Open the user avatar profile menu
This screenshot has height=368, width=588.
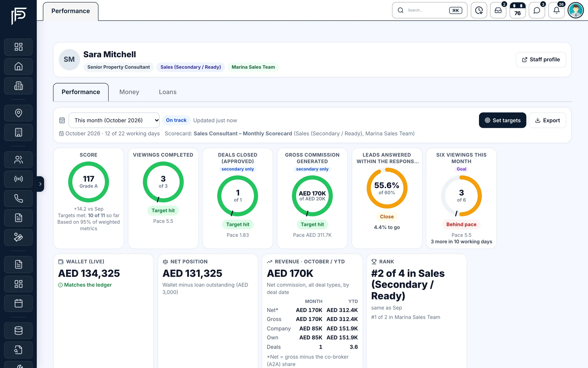pos(576,10)
